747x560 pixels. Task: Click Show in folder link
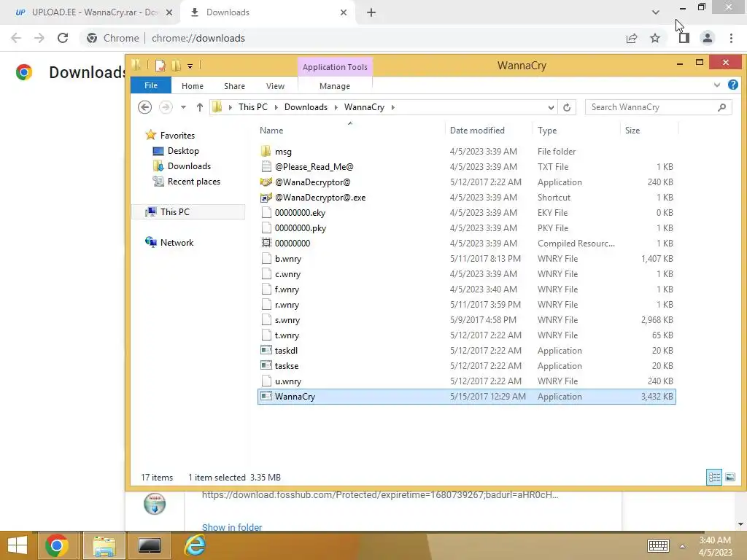tap(232, 527)
